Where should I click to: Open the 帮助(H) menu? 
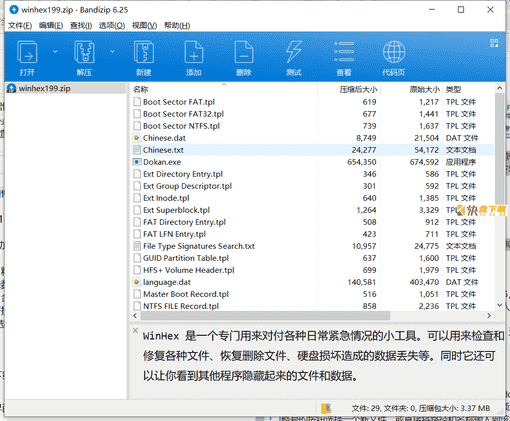pyautogui.click(x=177, y=25)
